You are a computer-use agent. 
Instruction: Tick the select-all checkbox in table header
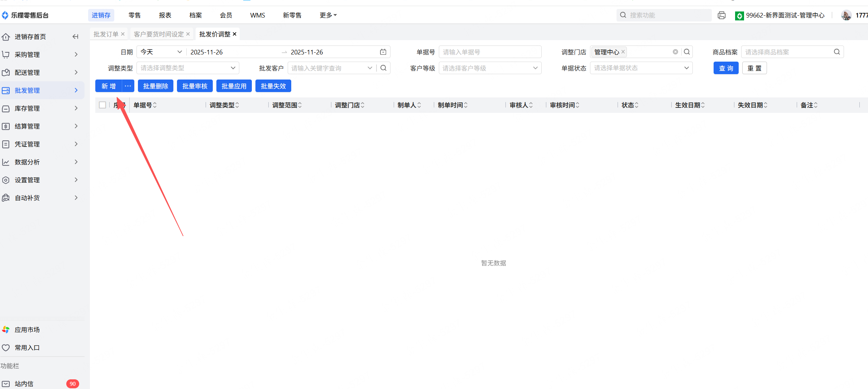click(102, 105)
